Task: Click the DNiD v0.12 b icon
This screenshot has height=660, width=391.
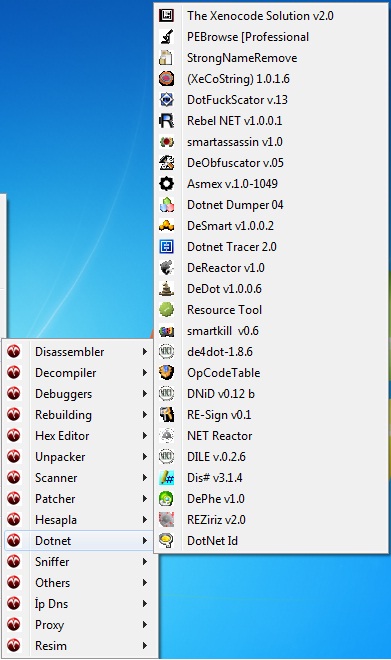Action: [167, 394]
